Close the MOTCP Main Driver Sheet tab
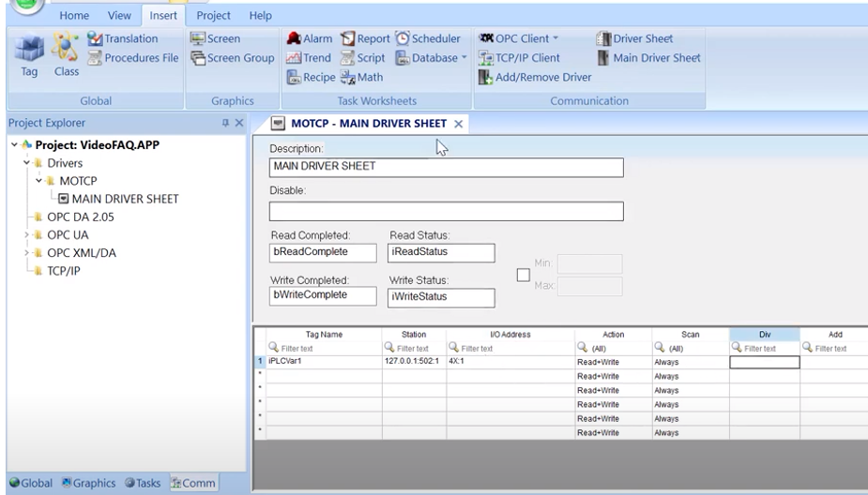 458,124
